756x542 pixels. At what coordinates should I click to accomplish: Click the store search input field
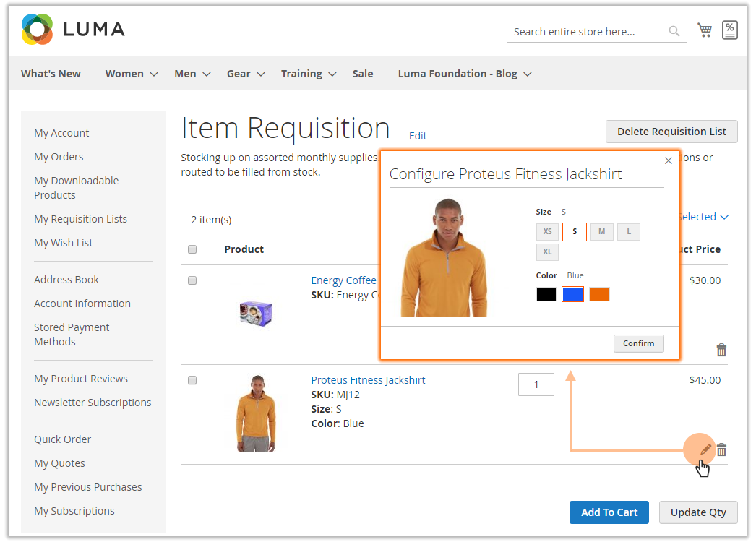(597, 31)
